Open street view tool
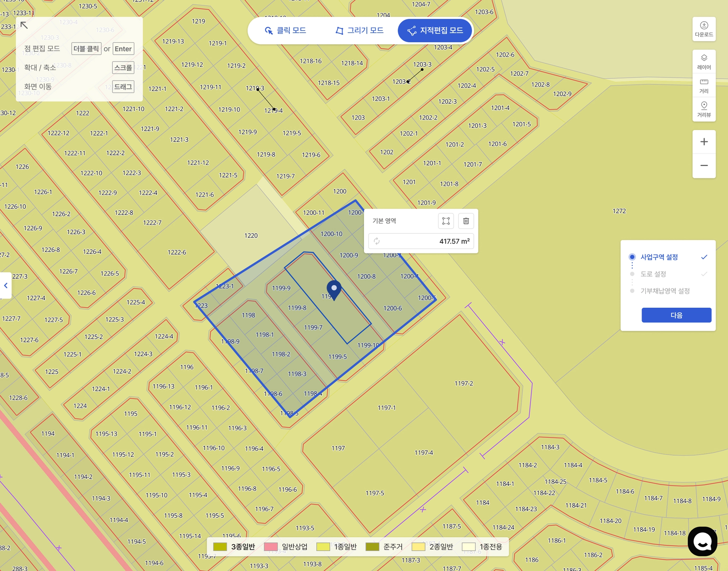Image resolution: width=728 pixels, height=571 pixels. 703,109
